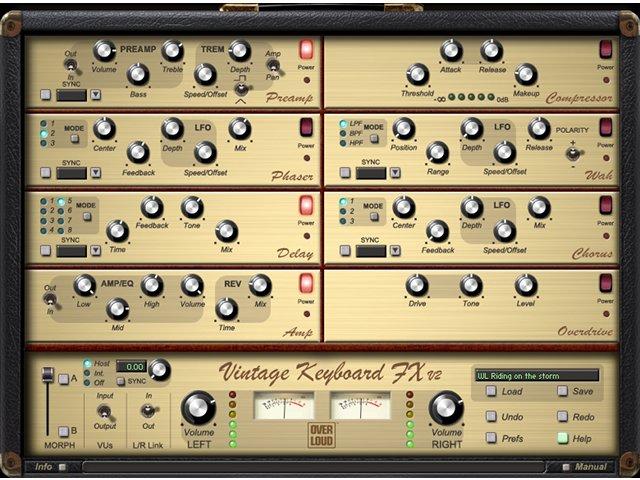
Task: Click the Delay Time knob
Action: pyautogui.click(x=118, y=231)
